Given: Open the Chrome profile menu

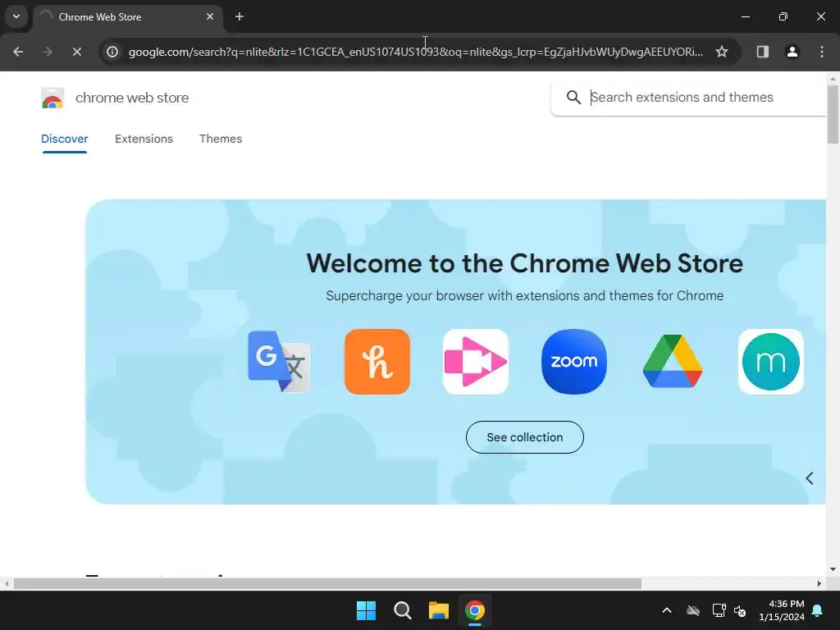Looking at the screenshot, I should click(792, 52).
